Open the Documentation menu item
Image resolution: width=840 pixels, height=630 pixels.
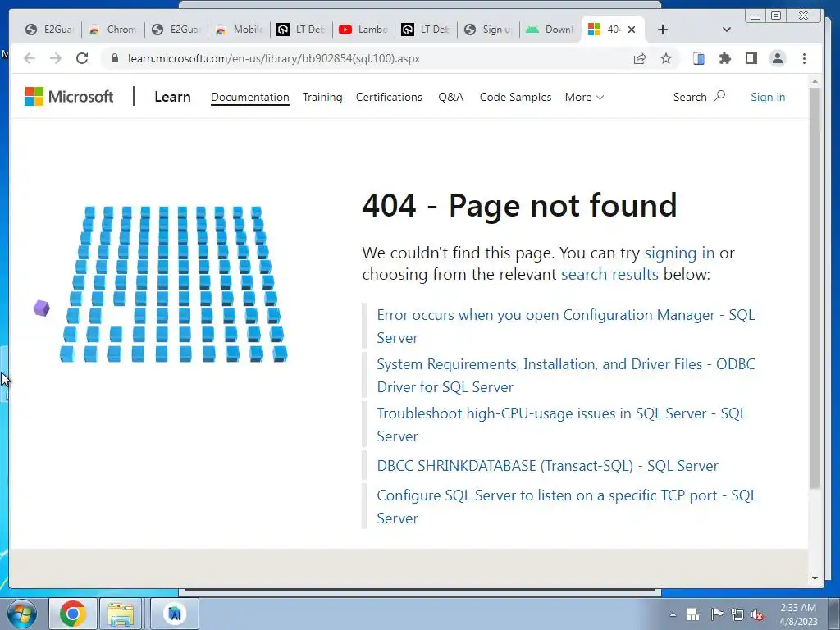(x=250, y=97)
